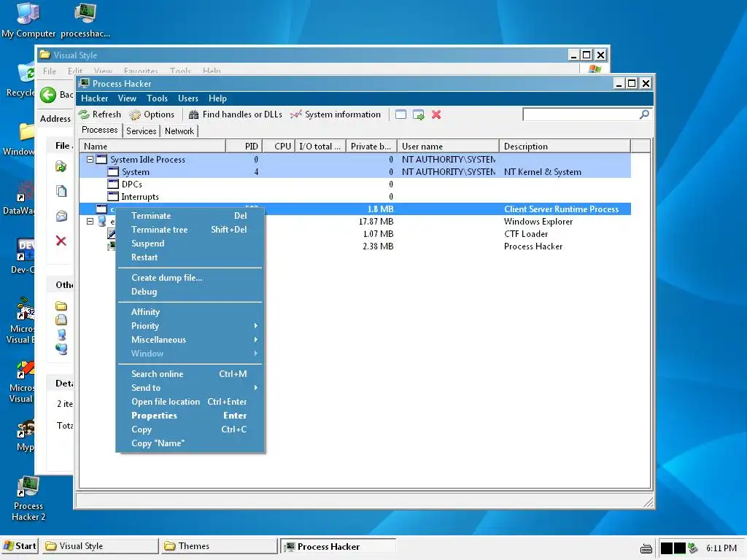Viewport: 747px width, 560px height.
Task: Click the 6:11 PM taskbar clock
Action: click(x=721, y=548)
